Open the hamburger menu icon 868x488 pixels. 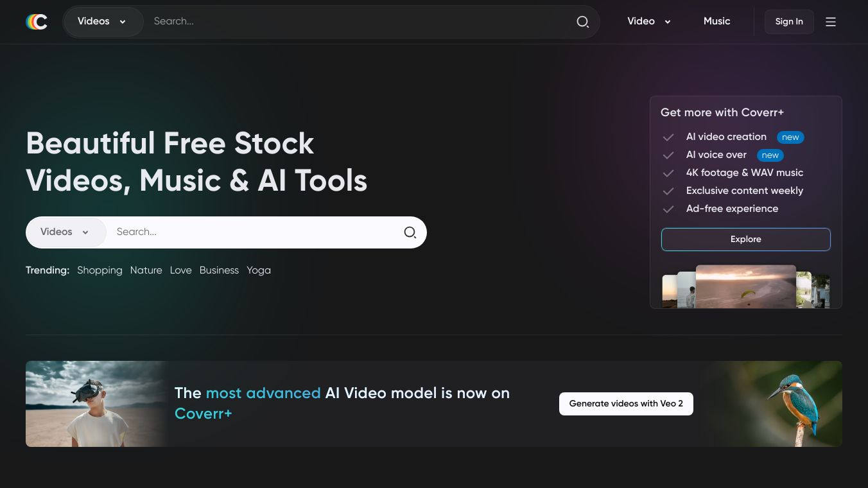(831, 22)
